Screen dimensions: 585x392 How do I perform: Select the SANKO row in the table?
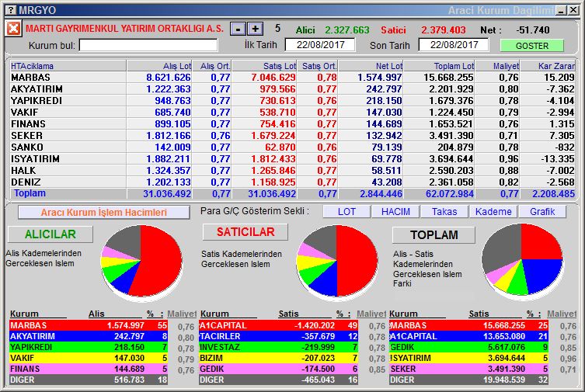(x=292, y=147)
